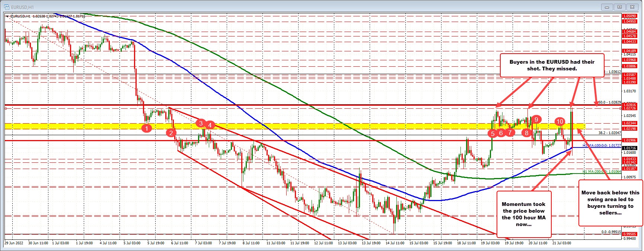The image size is (644, 251).
Task: Click the 1.03968 price level label
Action: [629, 60]
